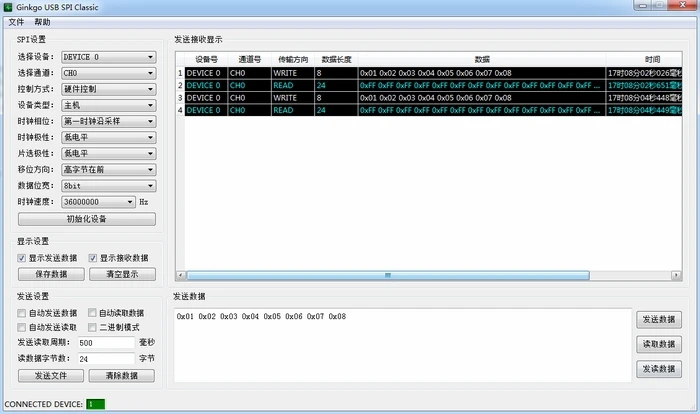Screen dimensions: 700x414
Task: Click the horizontal scrollbar thumb of the table
Action: [x=388, y=276]
